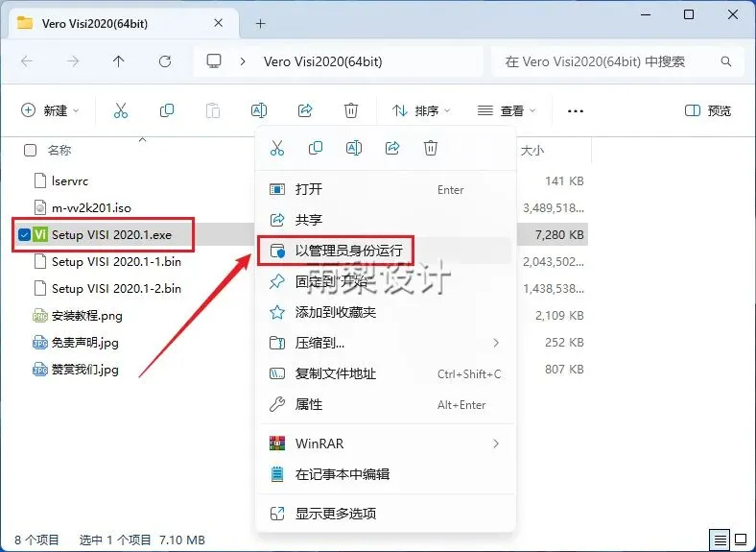
Task: Choose 显示更多选项 in the context menu
Action: tap(386, 514)
